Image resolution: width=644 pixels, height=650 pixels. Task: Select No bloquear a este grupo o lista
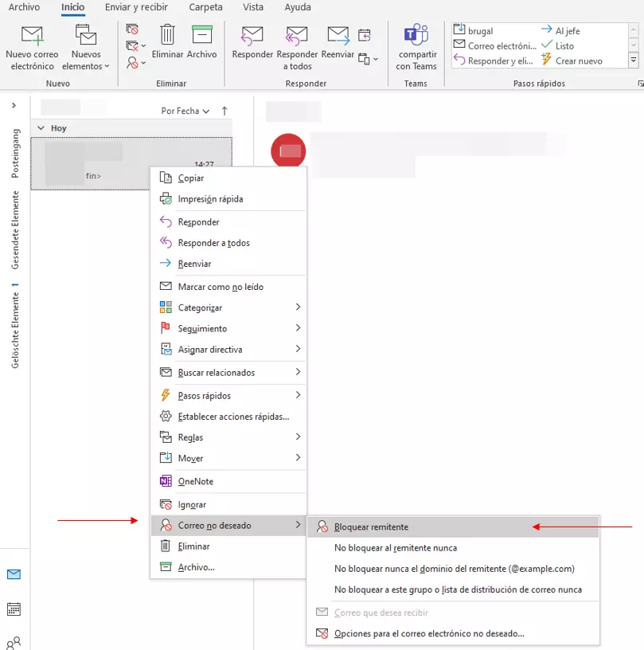[x=453, y=589]
